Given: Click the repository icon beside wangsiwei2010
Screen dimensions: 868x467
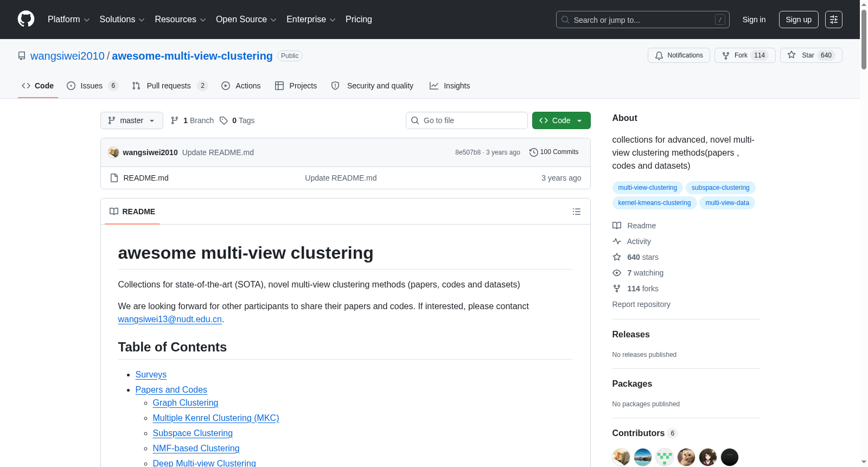Looking at the screenshot, I should pyautogui.click(x=22, y=56).
